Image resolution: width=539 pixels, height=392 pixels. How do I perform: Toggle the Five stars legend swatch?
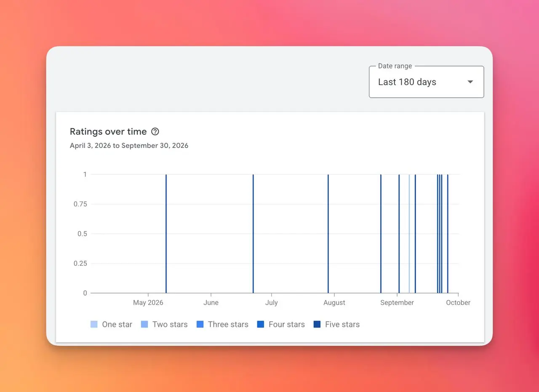coord(317,324)
